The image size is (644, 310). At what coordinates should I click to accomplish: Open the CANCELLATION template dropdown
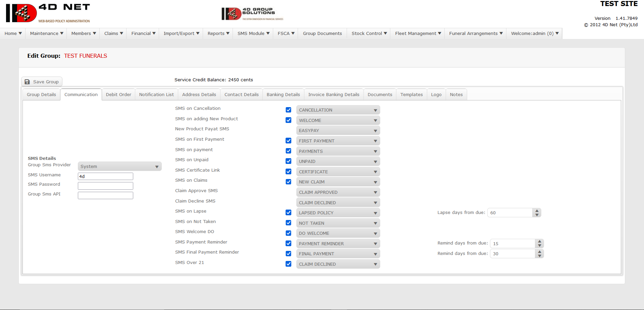338,110
